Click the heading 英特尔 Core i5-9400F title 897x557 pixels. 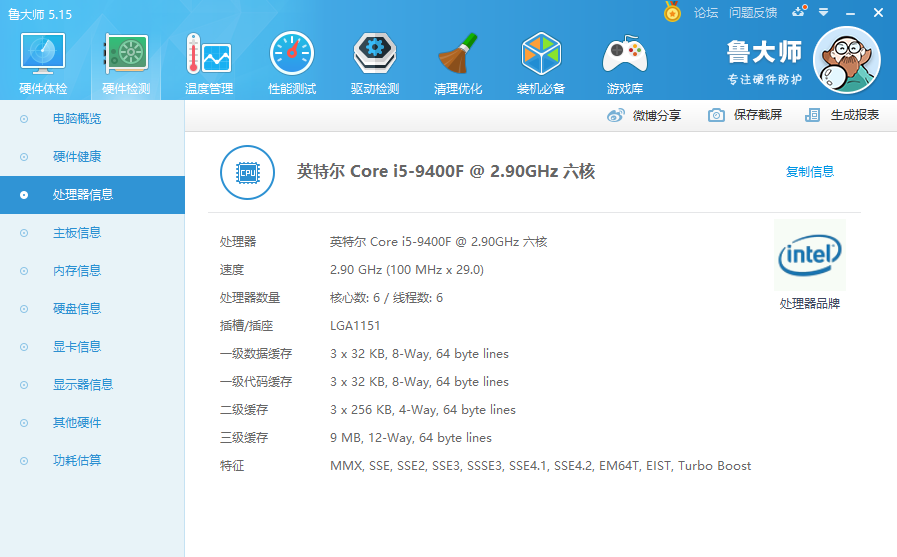446,172
